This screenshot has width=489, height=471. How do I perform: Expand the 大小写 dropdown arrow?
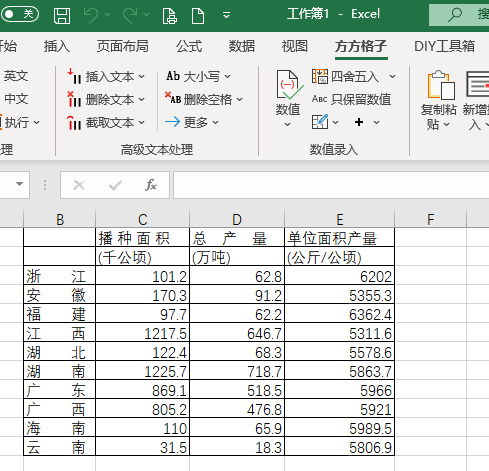point(228,77)
